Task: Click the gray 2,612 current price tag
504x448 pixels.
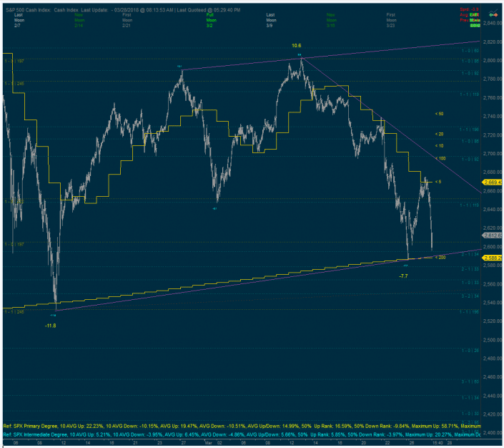Action: click(x=493, y=235)
